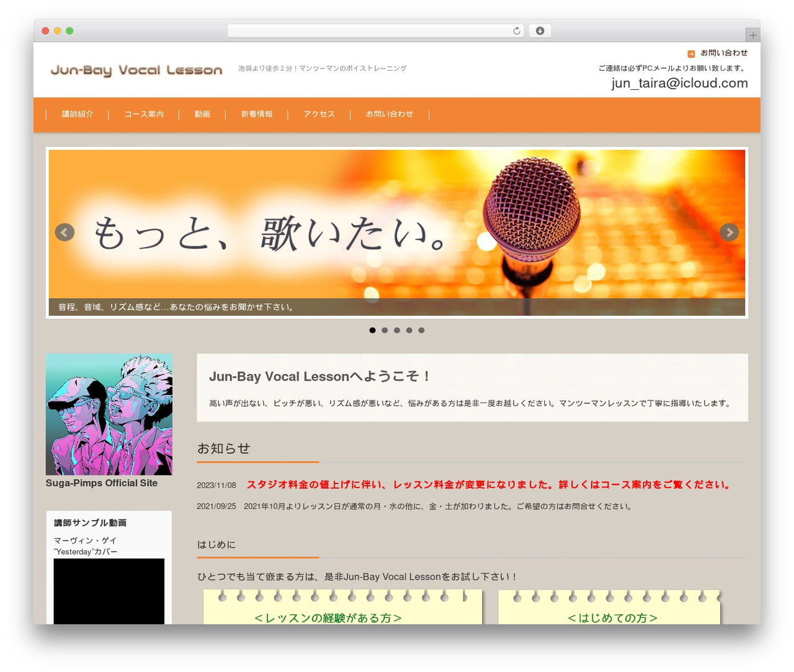794x672 pixels.
Task: Open お問い合わせ in the orange navigation bar
Action: click(x=390, y=114)
